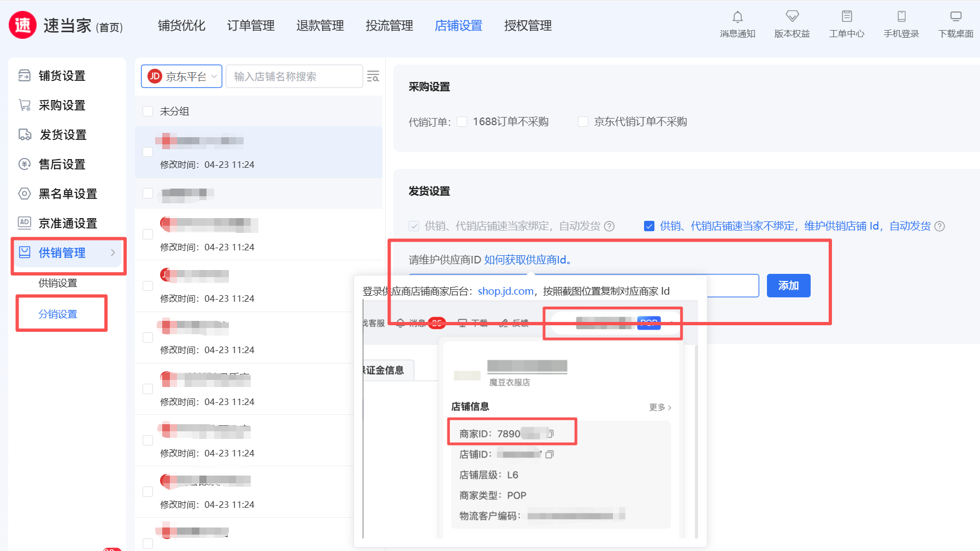Open the 如何获取供应商Id link
The height and width of the screenshot is (551, 980).
[528, 260]
